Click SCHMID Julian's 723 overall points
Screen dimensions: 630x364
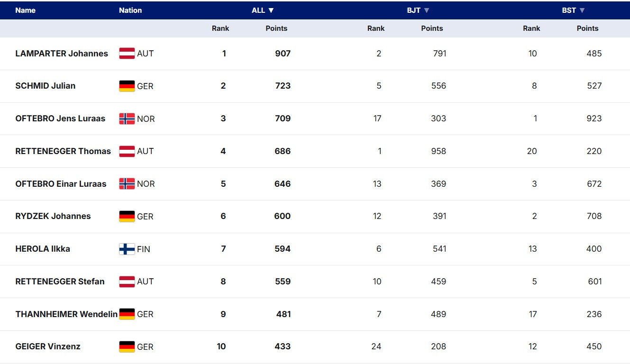(x=283, y=86)
